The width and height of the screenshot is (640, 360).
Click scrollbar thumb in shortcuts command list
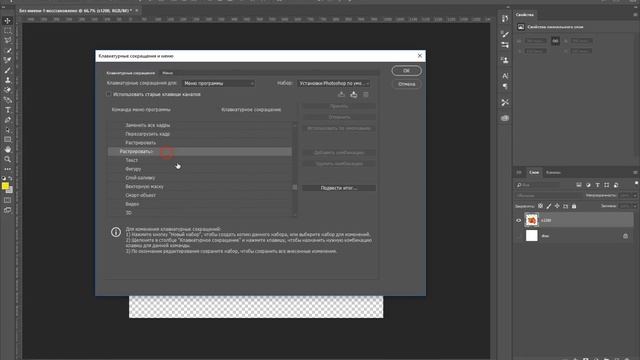295,187
